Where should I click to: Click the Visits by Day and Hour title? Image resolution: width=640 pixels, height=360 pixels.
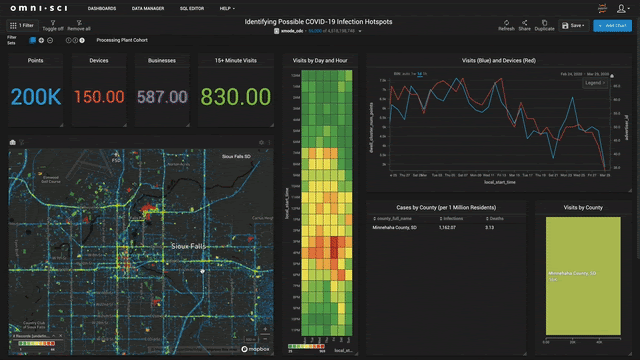pos(320,60)
